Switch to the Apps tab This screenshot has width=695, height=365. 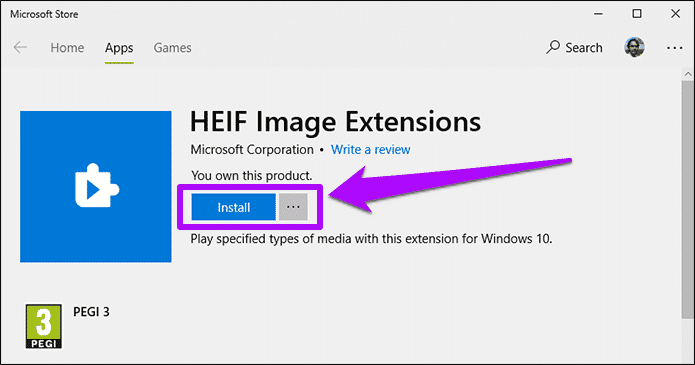119,48
